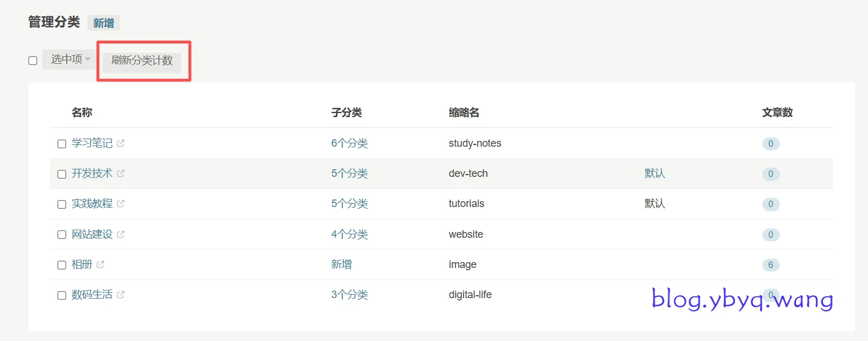Set 实践教程 as default via 默认

(654, 204)
